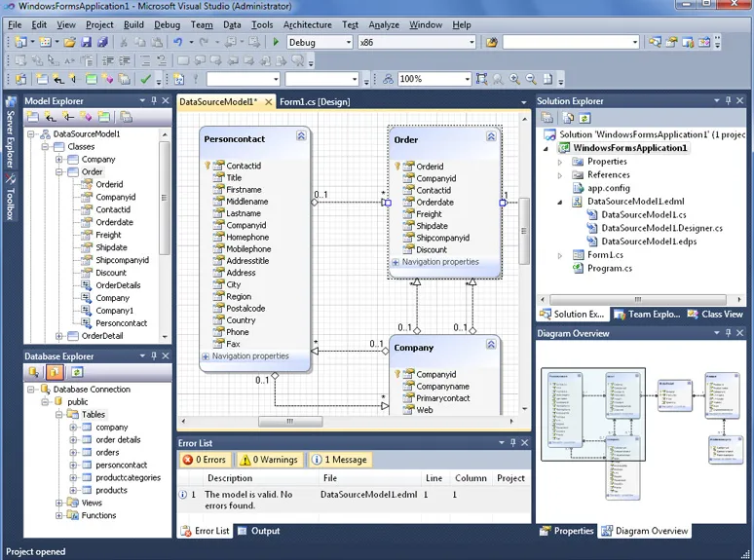Open the Analyze menu
754x560 pixels.
click(x=384, y=25)
